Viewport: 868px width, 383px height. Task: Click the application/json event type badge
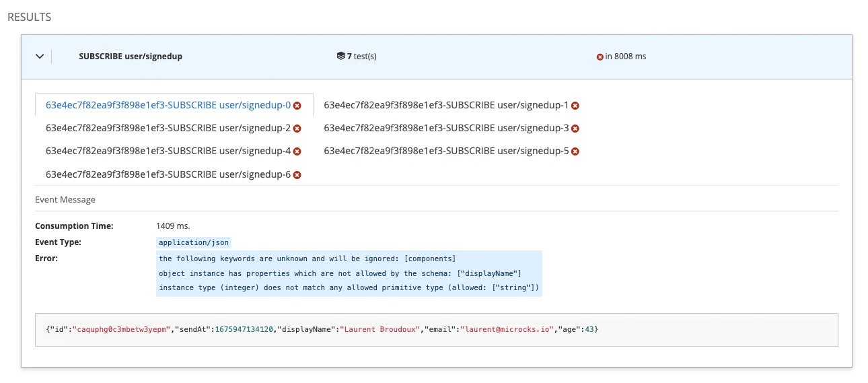(x=194, y=242)
